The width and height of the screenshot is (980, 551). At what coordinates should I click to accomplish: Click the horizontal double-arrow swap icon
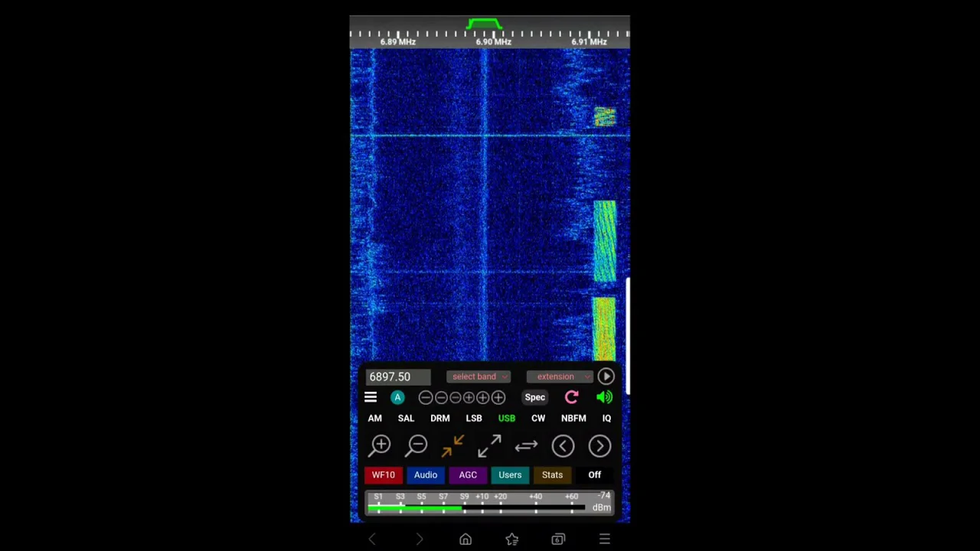pos(526,445)
